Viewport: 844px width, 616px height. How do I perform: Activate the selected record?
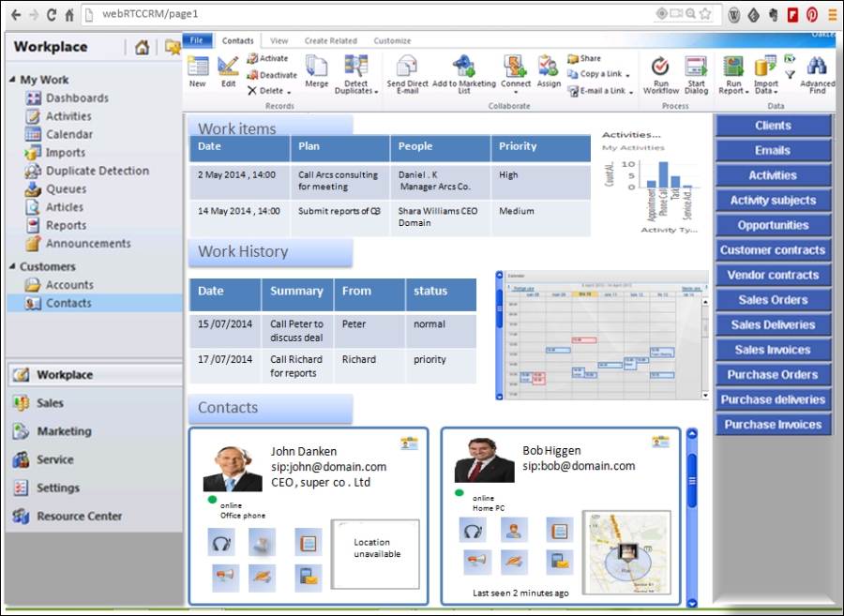267,57
